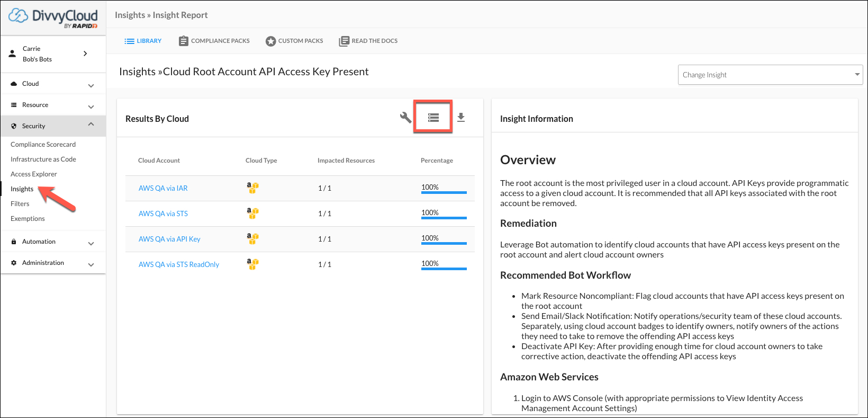The width and height of the screenshot is (868, 418).
Task: Click AWS icon in AWS QA via STS row
Action: coord(253,213)
